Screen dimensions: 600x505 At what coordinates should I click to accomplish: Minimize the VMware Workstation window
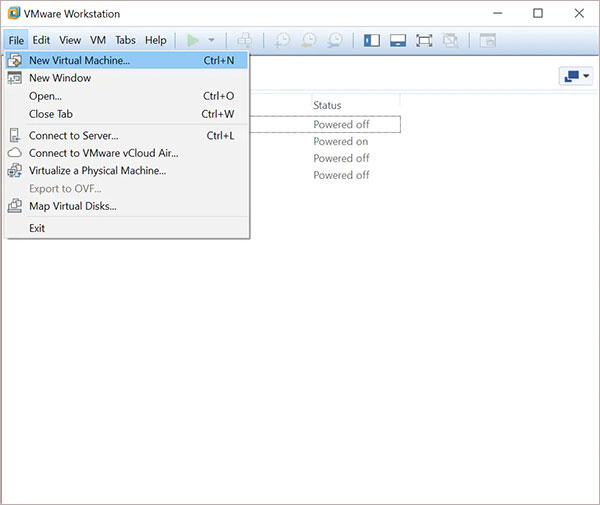[497, 13]
